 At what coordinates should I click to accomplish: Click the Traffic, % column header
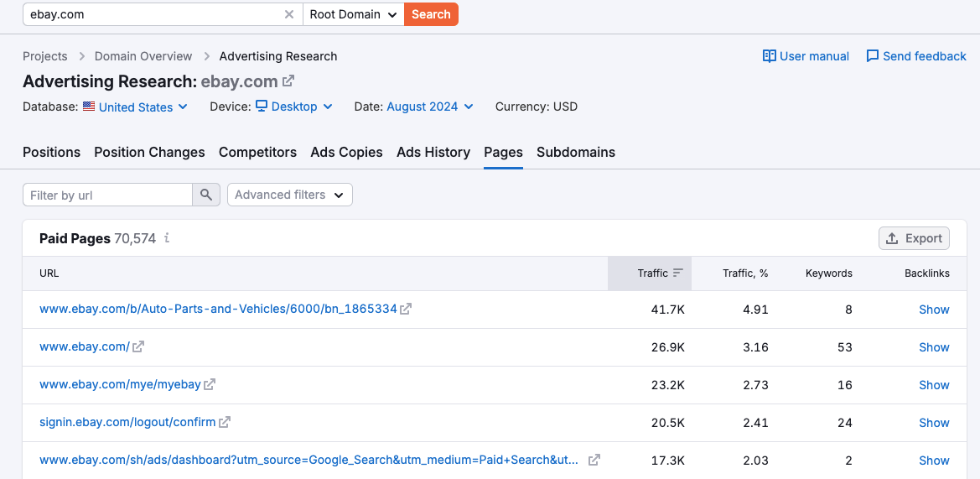[745, 273]
